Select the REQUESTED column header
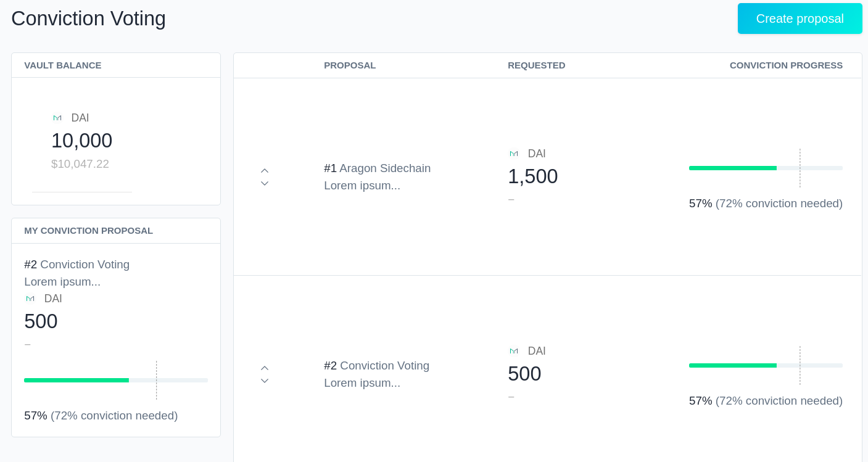The width and height of the screenshot is (868, 462). click(536, 65)
